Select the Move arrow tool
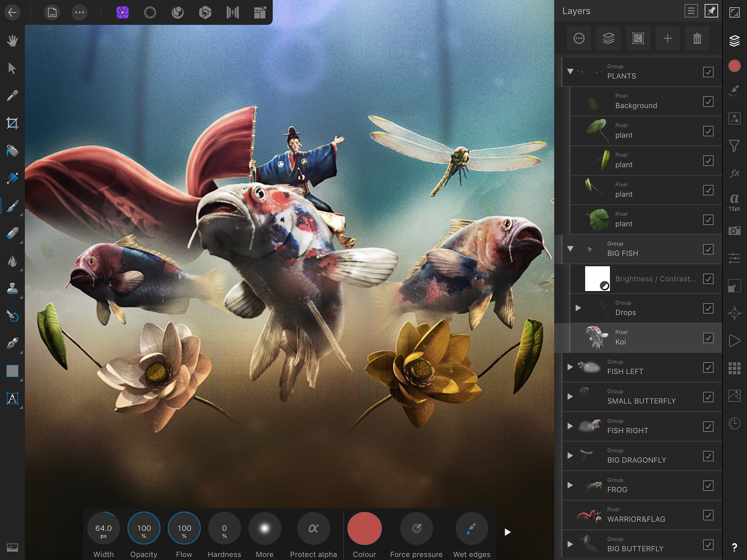Screen dimensions: 747x560 12,68
